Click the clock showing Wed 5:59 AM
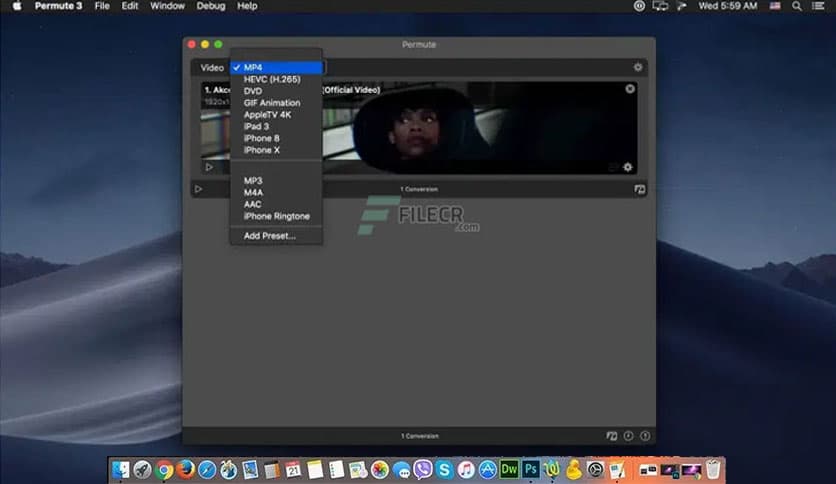 pyautogui.click(x=727, y=6)
